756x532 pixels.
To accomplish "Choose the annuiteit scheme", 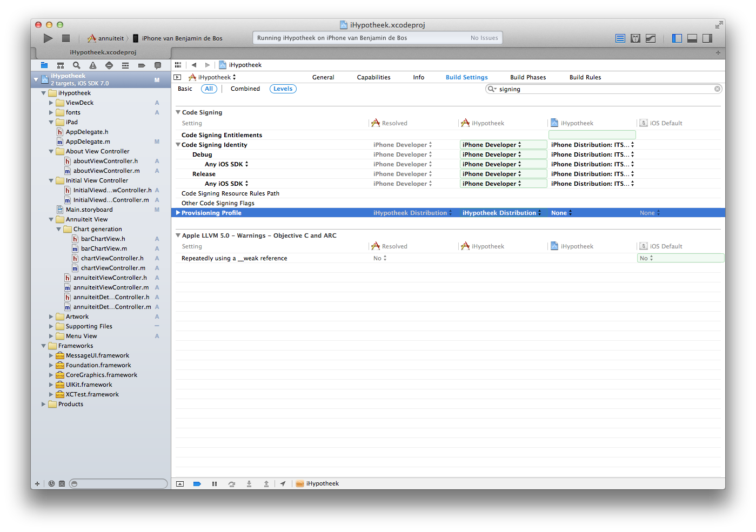I will click(106, 38).
